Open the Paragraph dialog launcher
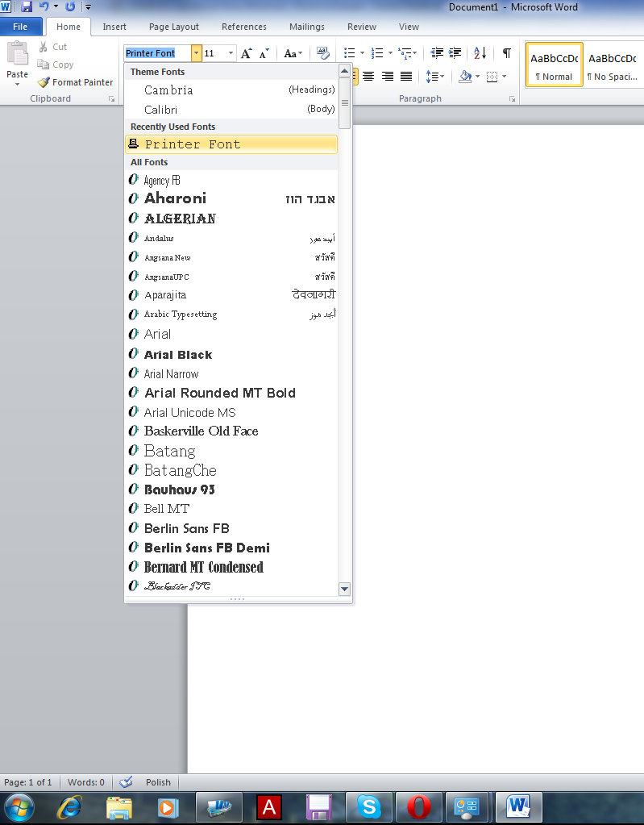Image resolution: width=644 pixels, height=825 pixels. tap(512, 99)
